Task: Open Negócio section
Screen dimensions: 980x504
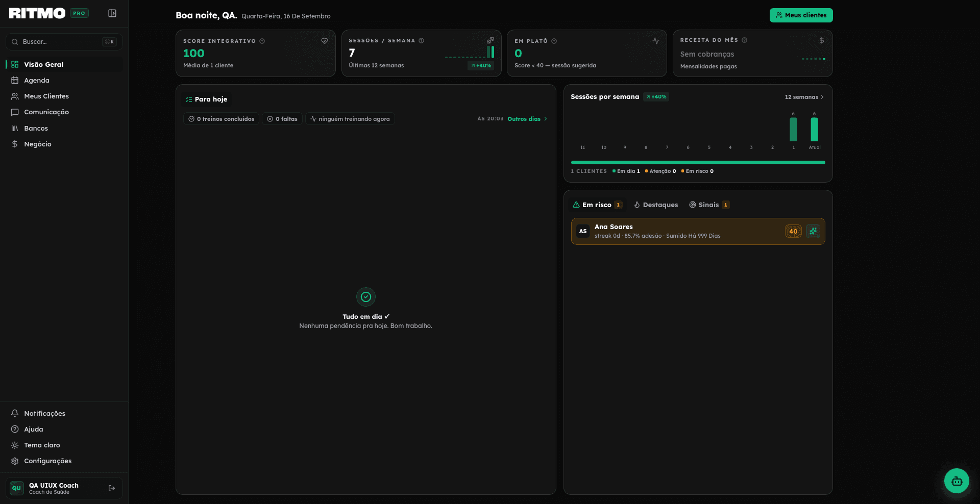Action: pyautogui.click(x=64, y=144)
